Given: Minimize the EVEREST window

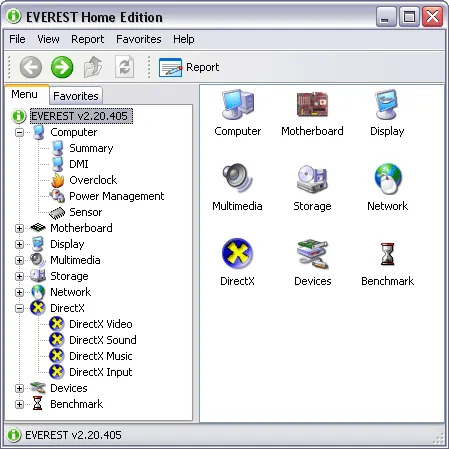Looking at the screenshot, I should [386, 17].
